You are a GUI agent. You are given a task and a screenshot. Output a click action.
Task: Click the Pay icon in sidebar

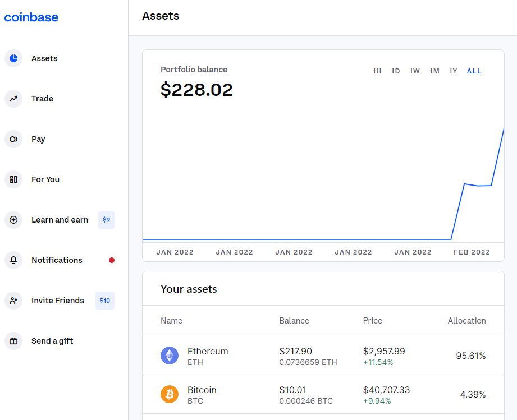tap(13, 139)
